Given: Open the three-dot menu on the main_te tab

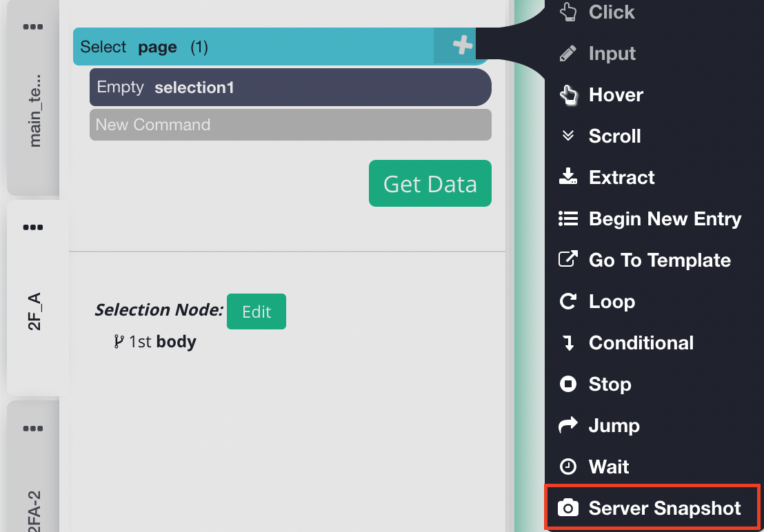Looking at the screenshot, I should click(x=33, y=27).
